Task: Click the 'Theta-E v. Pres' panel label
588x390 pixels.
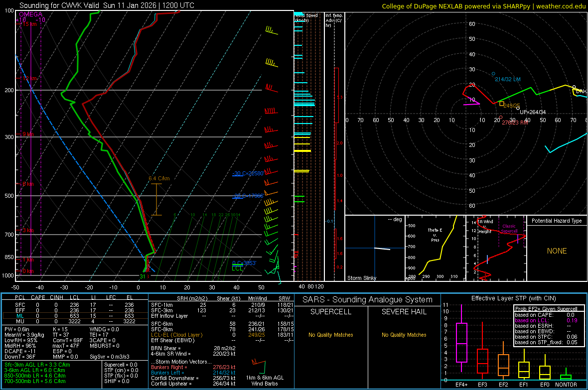Action: [x=435, y=235]
